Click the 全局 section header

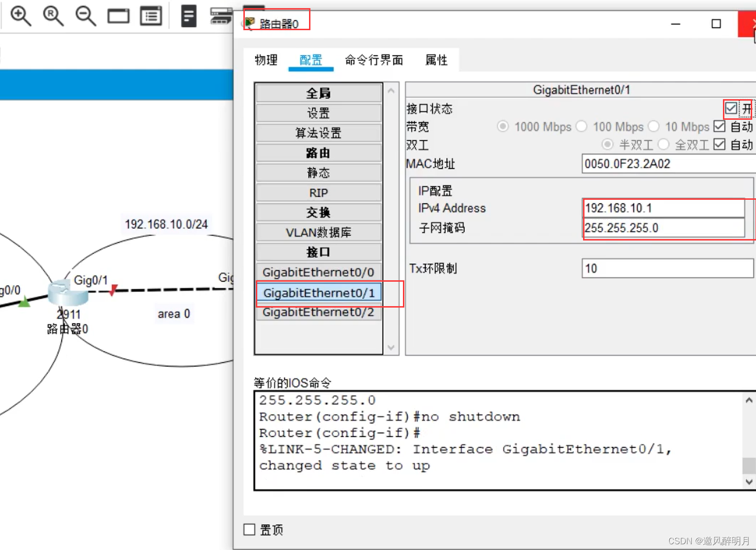click(x=319, y=93)
